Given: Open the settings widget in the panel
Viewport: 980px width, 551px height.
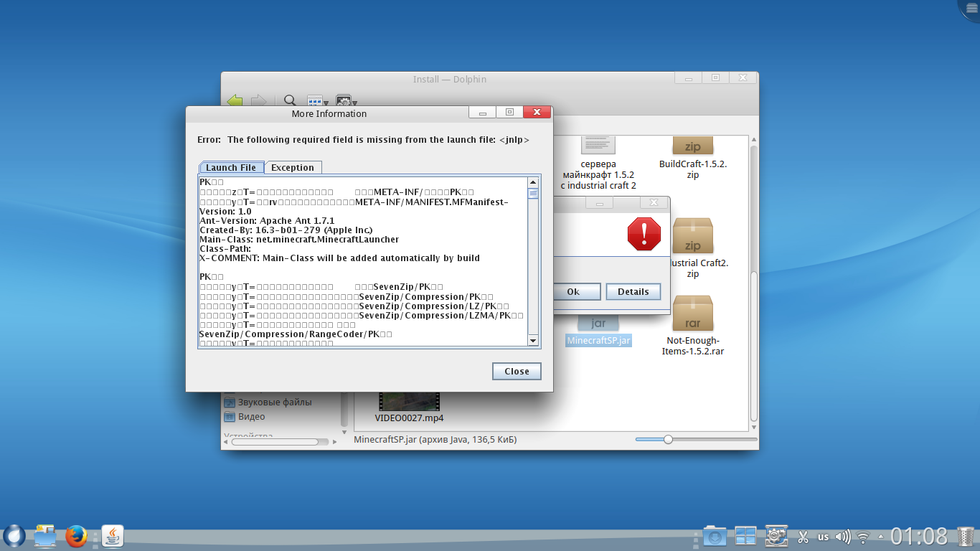Looking at the screenshot, I should tap(776, 536).
